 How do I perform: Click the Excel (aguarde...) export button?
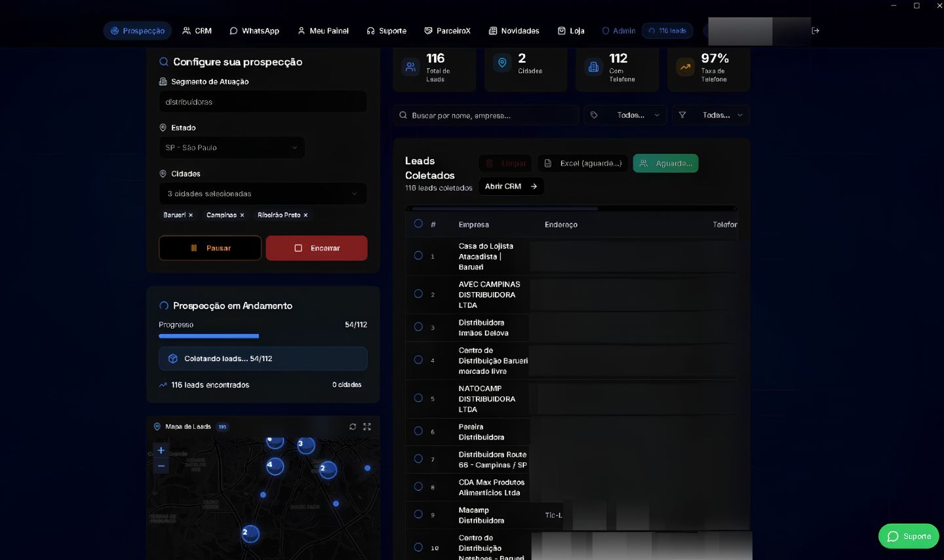[x=583, y=164]
